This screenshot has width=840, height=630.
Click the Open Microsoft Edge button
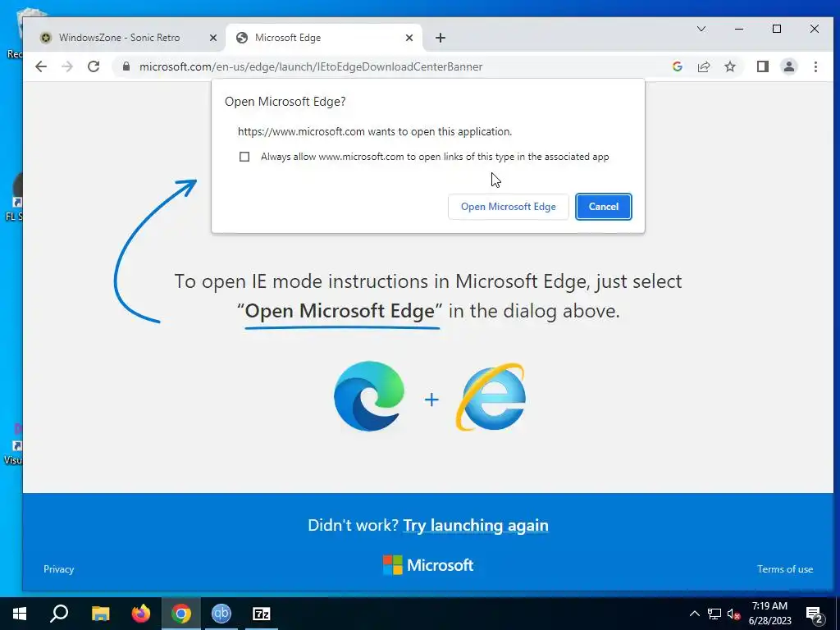coord(509,206)
